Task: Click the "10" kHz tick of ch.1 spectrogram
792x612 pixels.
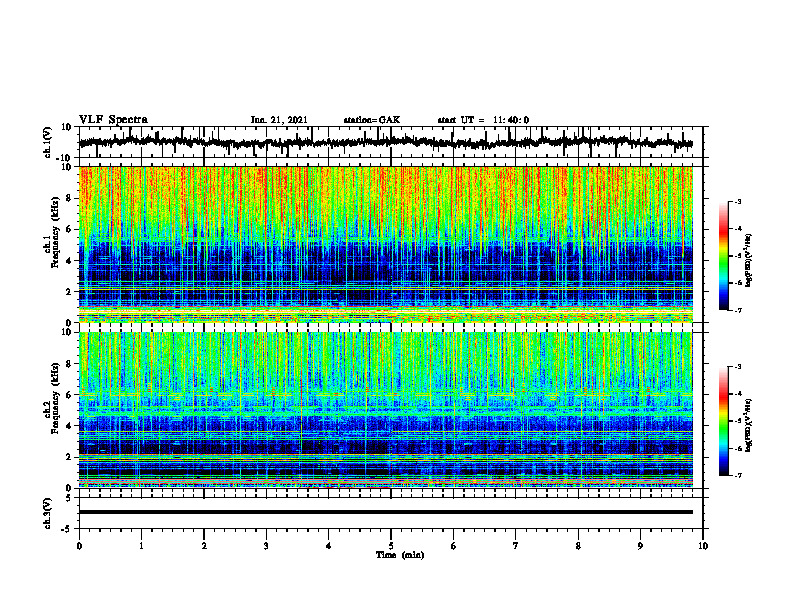Action: click(x=67, y=167)
